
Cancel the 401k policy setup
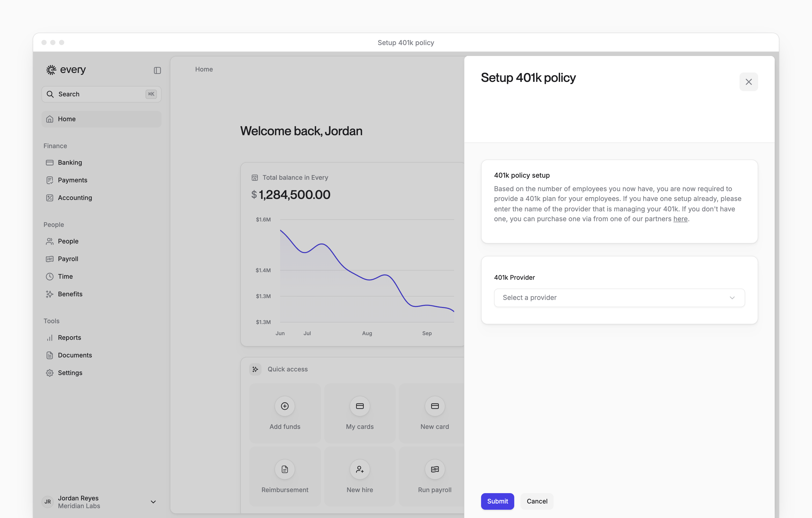coord(537,501)
